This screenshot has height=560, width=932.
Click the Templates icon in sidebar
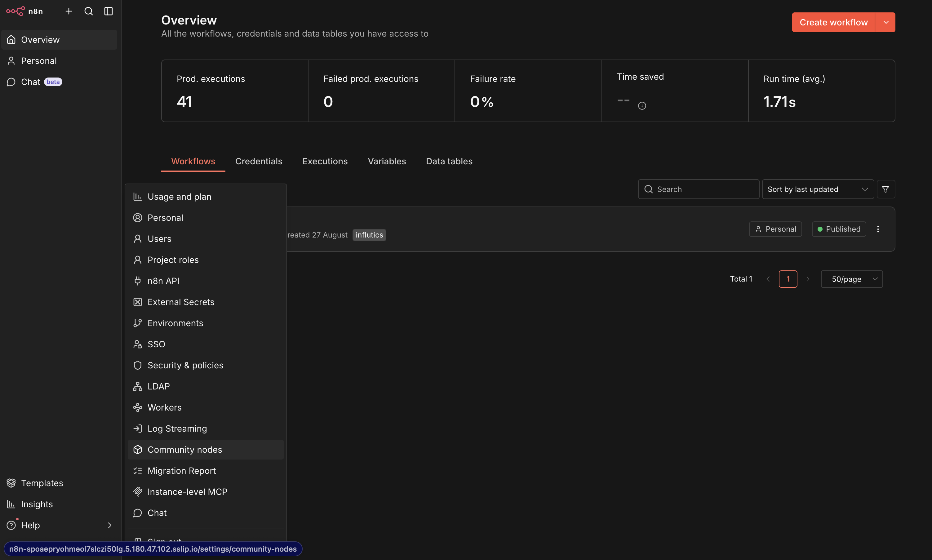11,483
